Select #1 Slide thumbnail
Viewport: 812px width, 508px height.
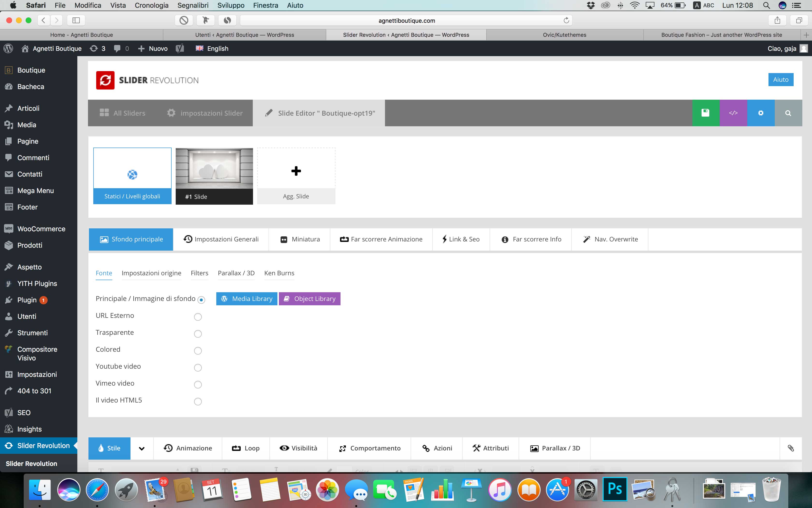(214, 176)
